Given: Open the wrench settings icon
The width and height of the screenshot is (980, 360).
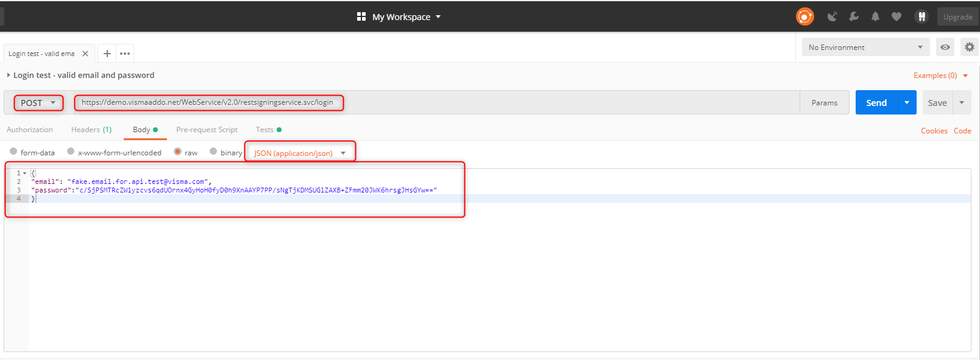Looking at the screenshot, I should tap(854, 16).
